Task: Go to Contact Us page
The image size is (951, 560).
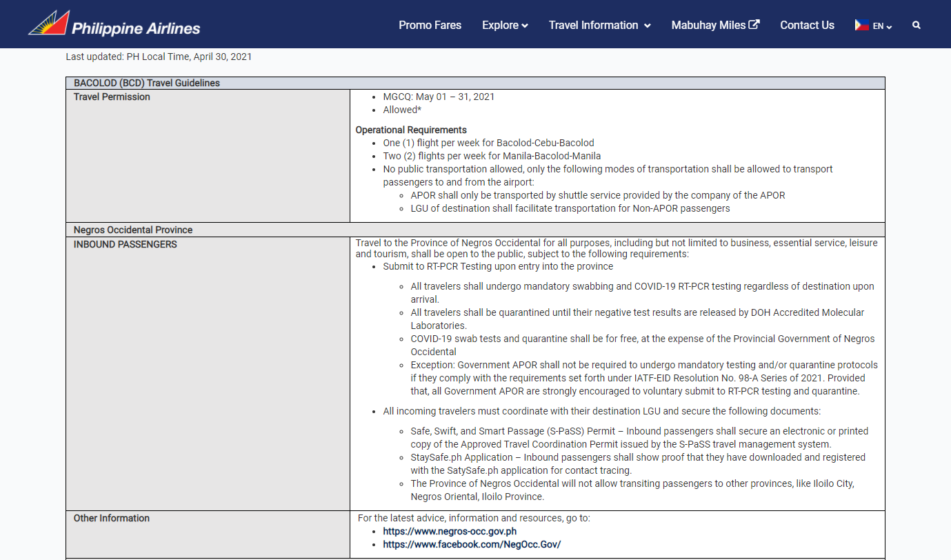Action: tap(807, 25)
